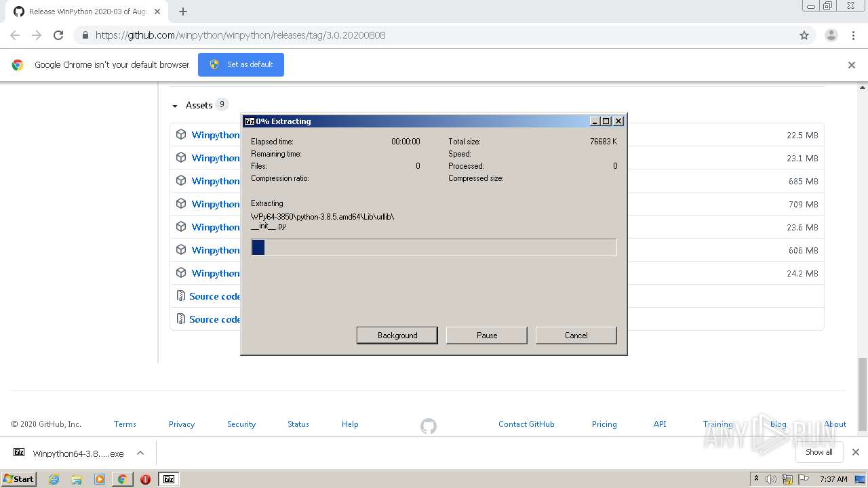
Task: Open Chrome profile avatar
Action: point(831,35)
